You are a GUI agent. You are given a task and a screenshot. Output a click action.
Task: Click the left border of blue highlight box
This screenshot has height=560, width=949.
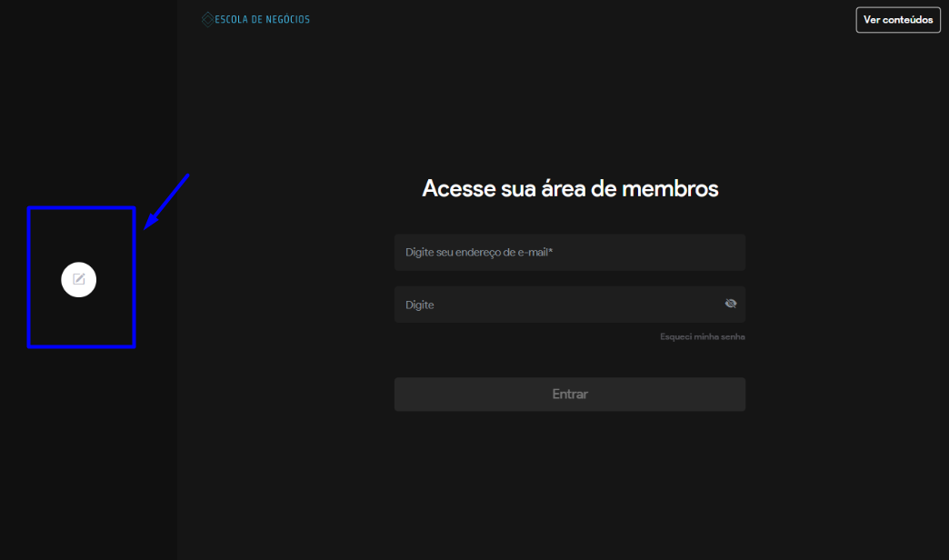[x=29, y=277]
